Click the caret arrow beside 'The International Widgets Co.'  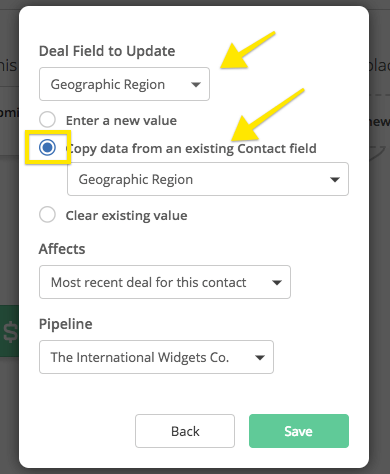tap(260, 358)
